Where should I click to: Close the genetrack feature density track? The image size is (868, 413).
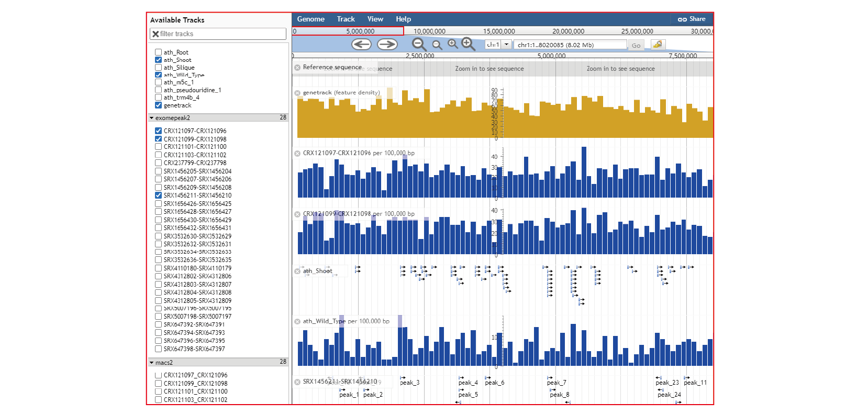click(x=297, y=93)
